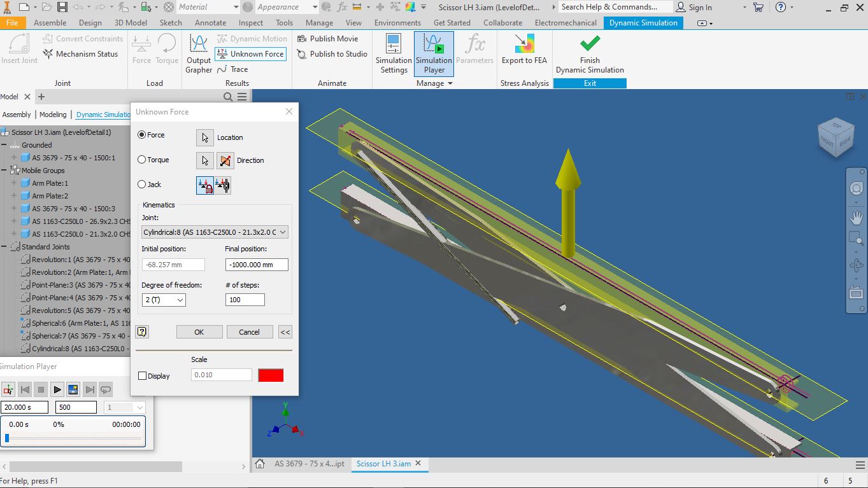
Task: Enable the Display checkbox under Scale
Action: tap(142, 375)
